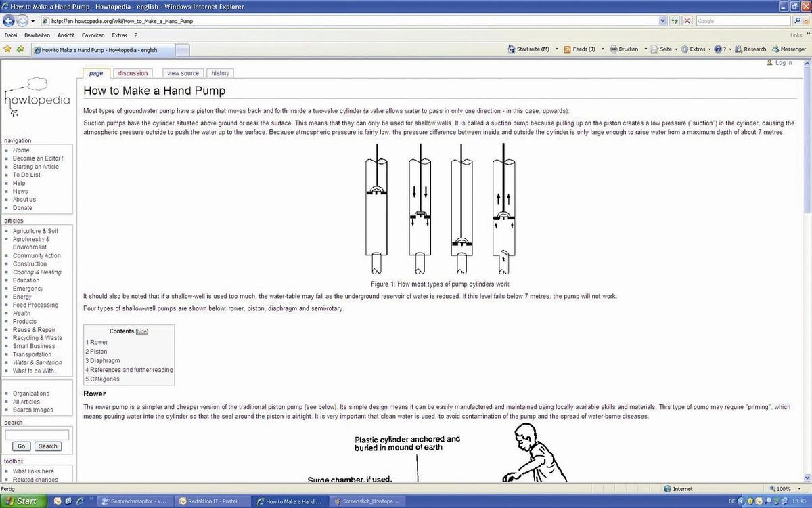
Task: Jump to 4 References and further reading
Action: pyautogui.click(x=129, y=370)
